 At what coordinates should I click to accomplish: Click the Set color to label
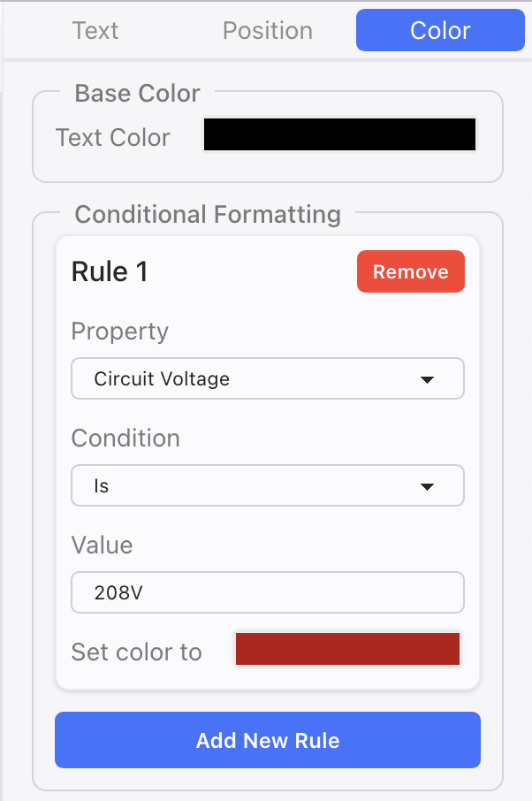(136, 652)
